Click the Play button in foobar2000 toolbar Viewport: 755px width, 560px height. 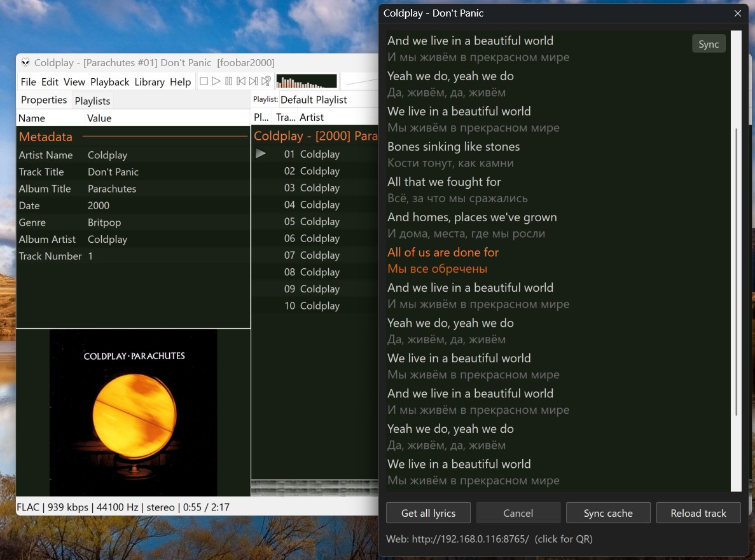(216, 81)
